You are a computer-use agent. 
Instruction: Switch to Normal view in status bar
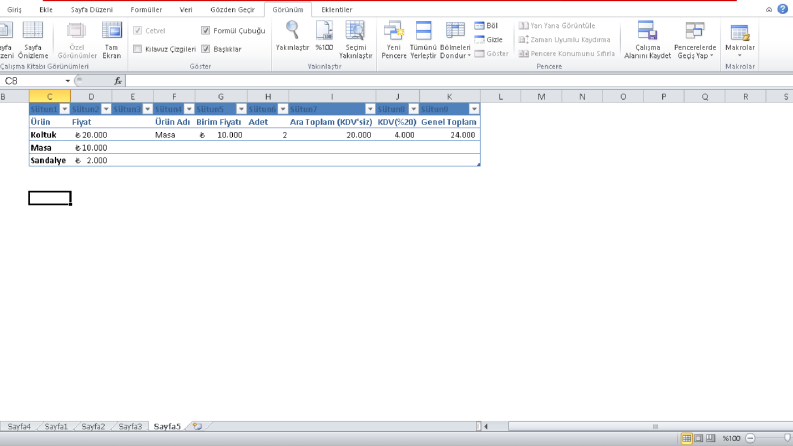click(686, 438)
